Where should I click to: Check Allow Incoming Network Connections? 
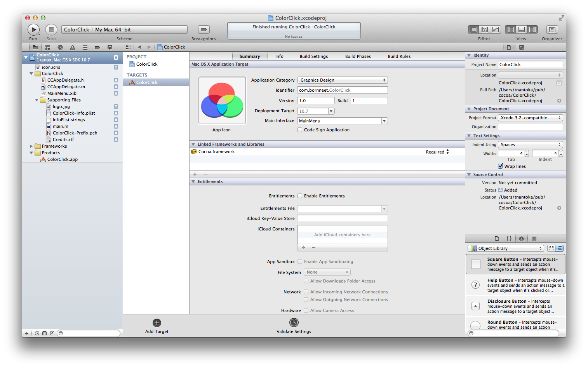coord(306,292)
